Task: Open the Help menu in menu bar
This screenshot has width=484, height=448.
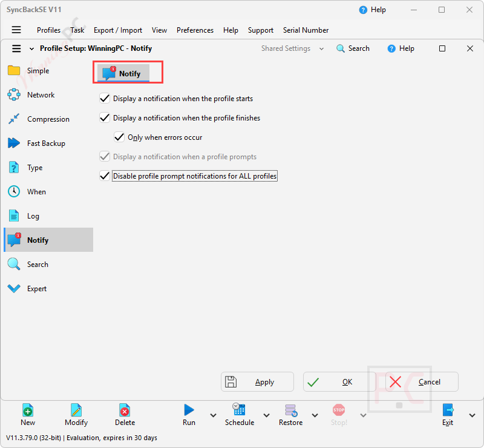Action: point(231,30)
